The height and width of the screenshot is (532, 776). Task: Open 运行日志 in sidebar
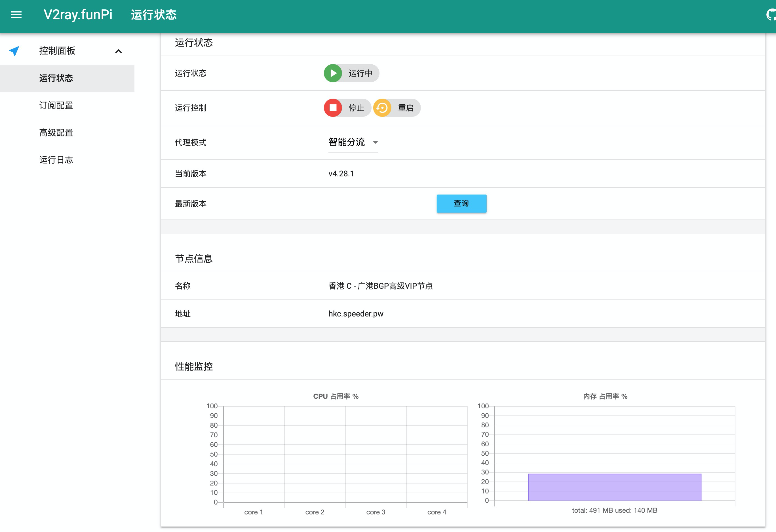coord(56,160)
